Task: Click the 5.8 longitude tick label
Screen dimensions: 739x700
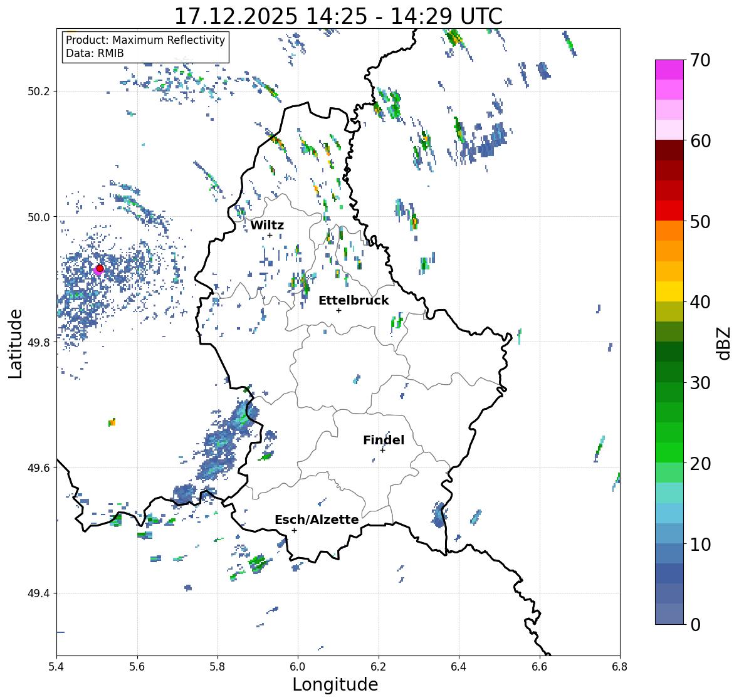Action: [218, 666]
